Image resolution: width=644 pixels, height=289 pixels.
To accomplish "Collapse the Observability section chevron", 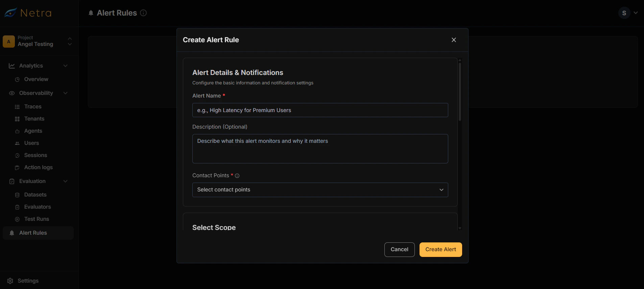I will pos(66,93).
